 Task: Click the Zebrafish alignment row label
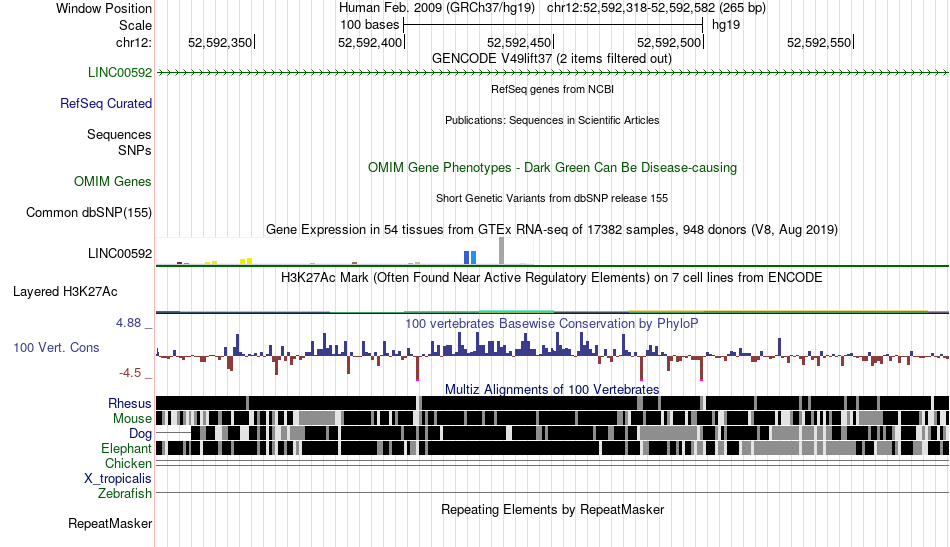point(125,494)
